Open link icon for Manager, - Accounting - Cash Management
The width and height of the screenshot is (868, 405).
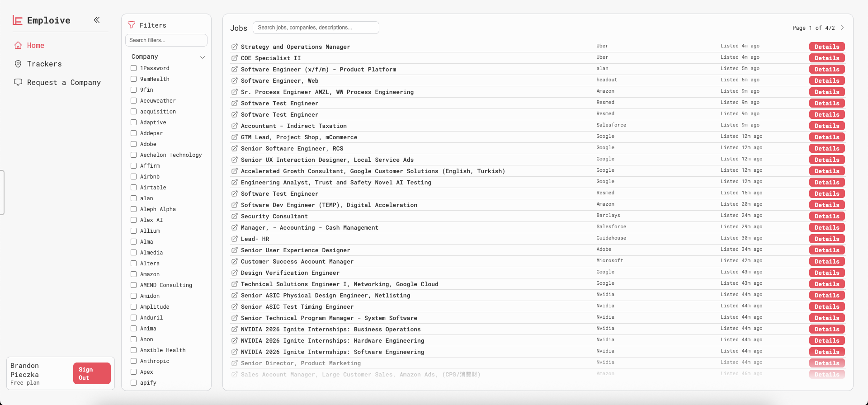(235, 227)
